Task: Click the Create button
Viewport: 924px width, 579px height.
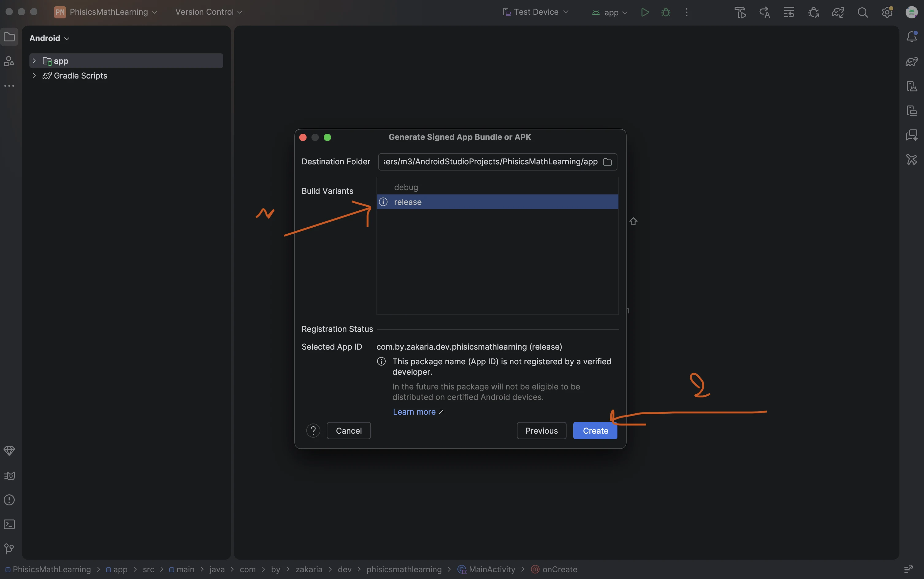Action: 595,431
